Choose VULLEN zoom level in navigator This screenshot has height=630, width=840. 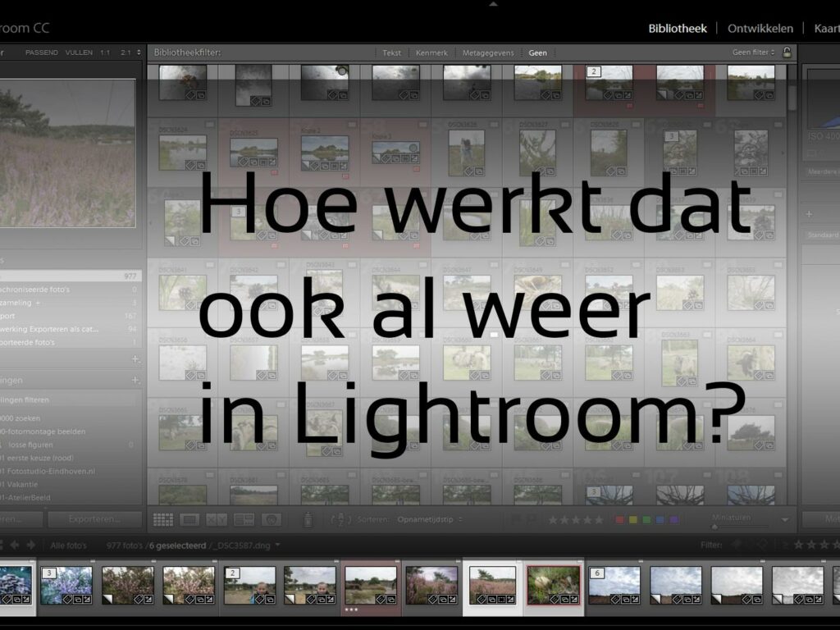79,52
